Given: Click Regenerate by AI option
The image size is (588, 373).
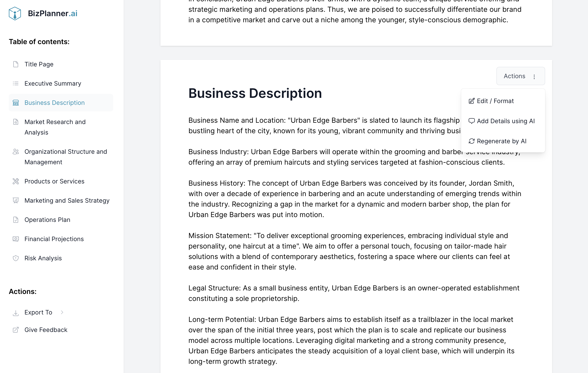Looking at the screenshot, I should (x=502, y=141).
